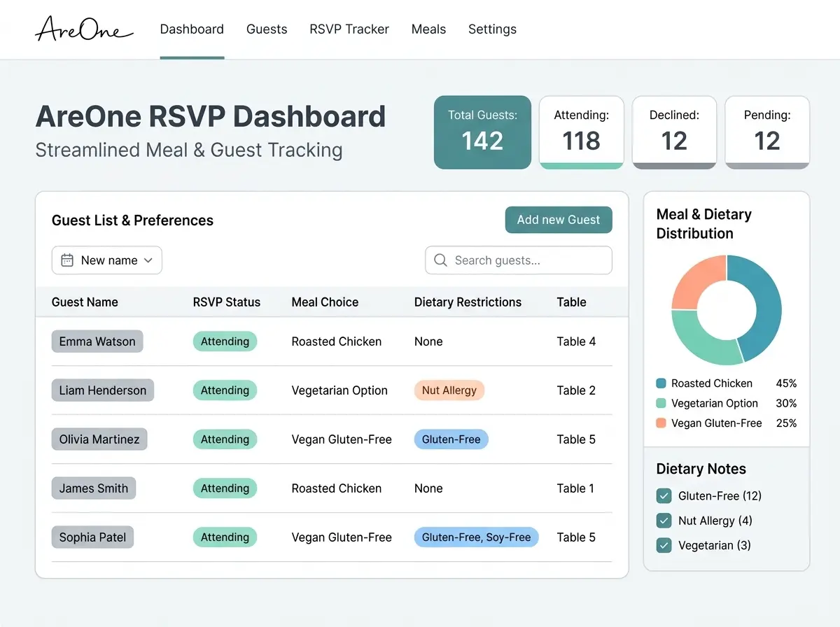The image size is (840, 627).
Task: Open the Dashboard tab
Action: tap(192, 29)
